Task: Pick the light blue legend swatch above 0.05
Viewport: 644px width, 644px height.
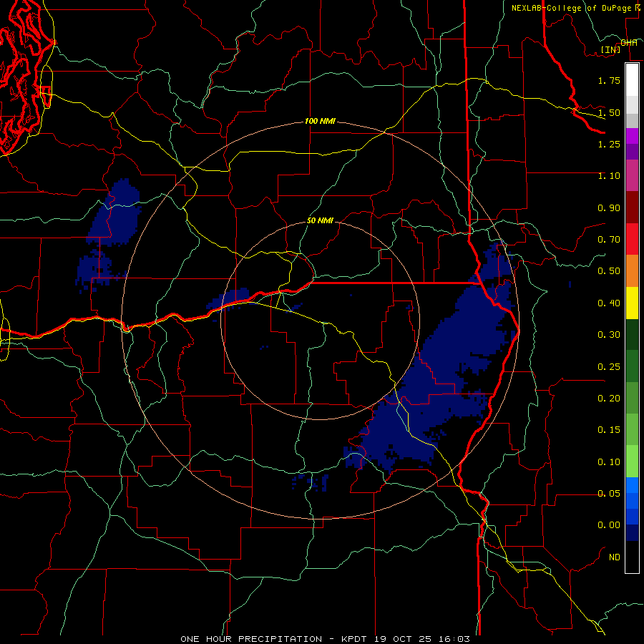Action: point(632,485)
